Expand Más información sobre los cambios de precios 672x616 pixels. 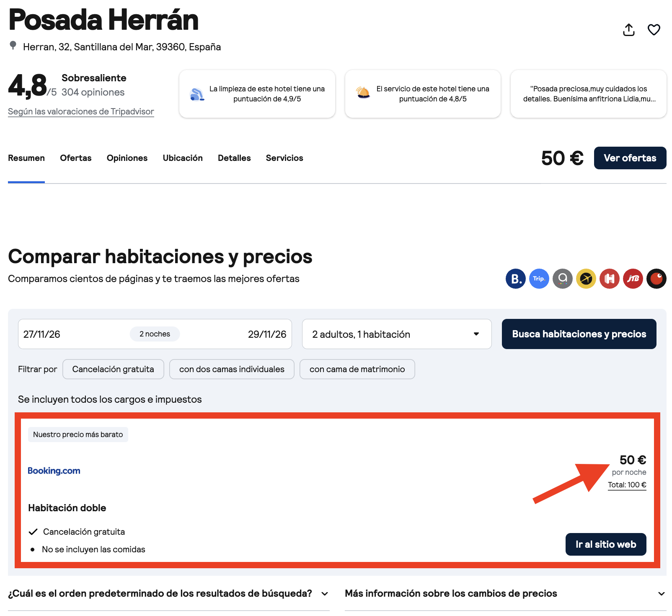click(505, 593)
